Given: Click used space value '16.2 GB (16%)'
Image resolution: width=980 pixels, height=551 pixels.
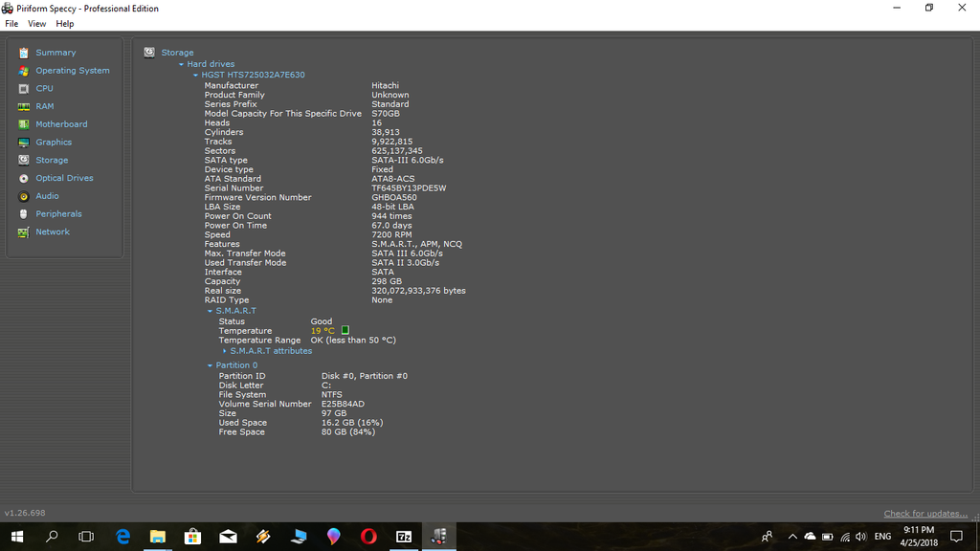Looking at the screenshot, I should point(352,423).
